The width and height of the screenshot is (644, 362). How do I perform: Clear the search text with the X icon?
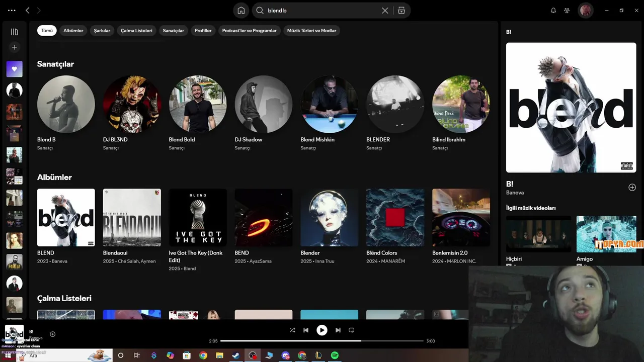click(385, 11)
